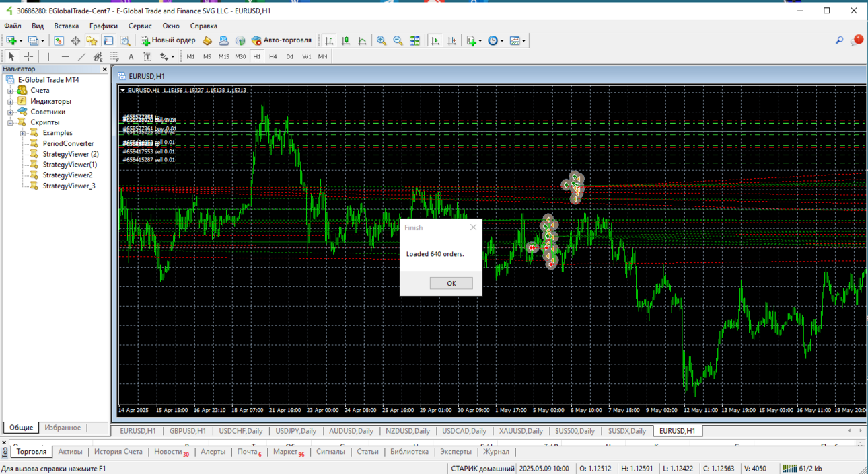Viewport: 868px width, 474px height.
Task: Close the Finish dialog with X
Action: (x=473, y=227)
